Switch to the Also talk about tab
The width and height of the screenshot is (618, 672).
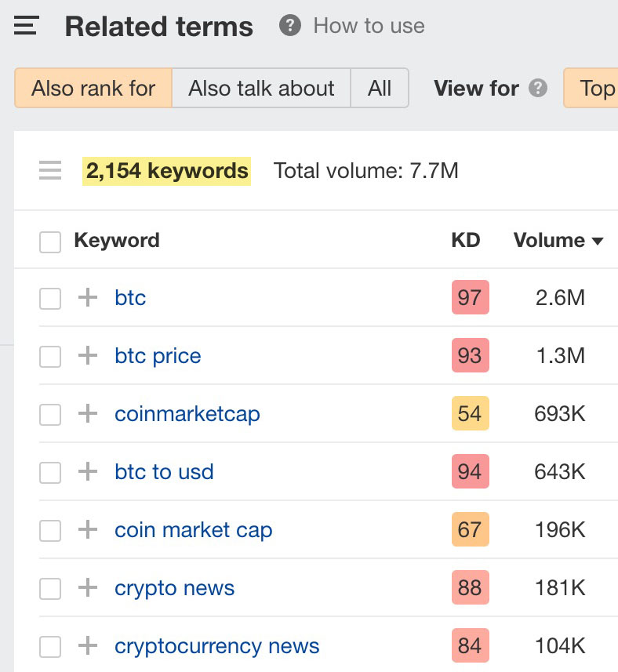click(261, 88)
